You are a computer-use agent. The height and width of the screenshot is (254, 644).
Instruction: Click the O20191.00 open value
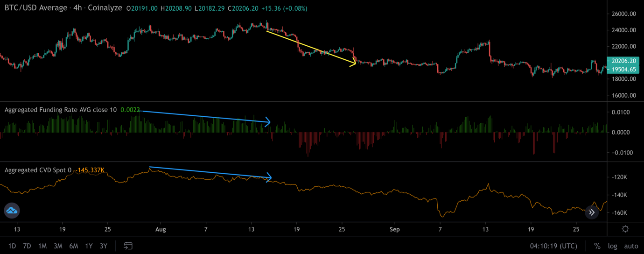click(142, 8)
